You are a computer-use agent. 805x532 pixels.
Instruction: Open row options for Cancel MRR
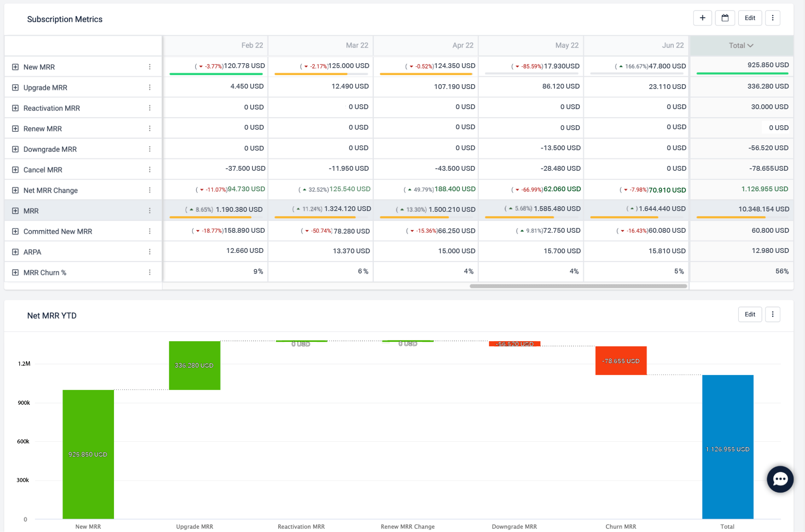pos(150,170)
